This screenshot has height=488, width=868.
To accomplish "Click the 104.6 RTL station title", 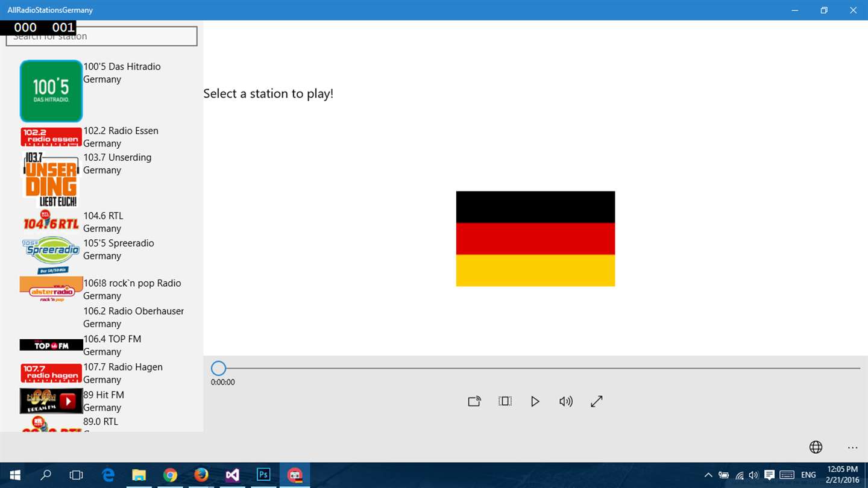I will coord(103,216).
